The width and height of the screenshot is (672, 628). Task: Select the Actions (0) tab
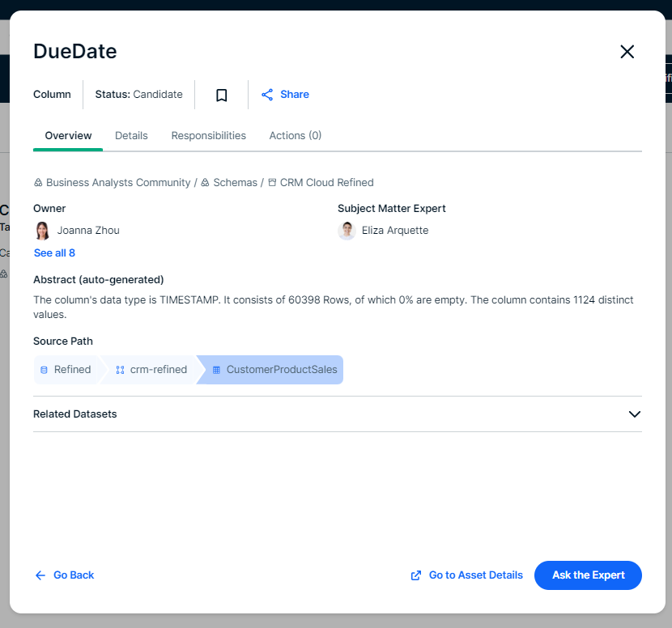295,136
